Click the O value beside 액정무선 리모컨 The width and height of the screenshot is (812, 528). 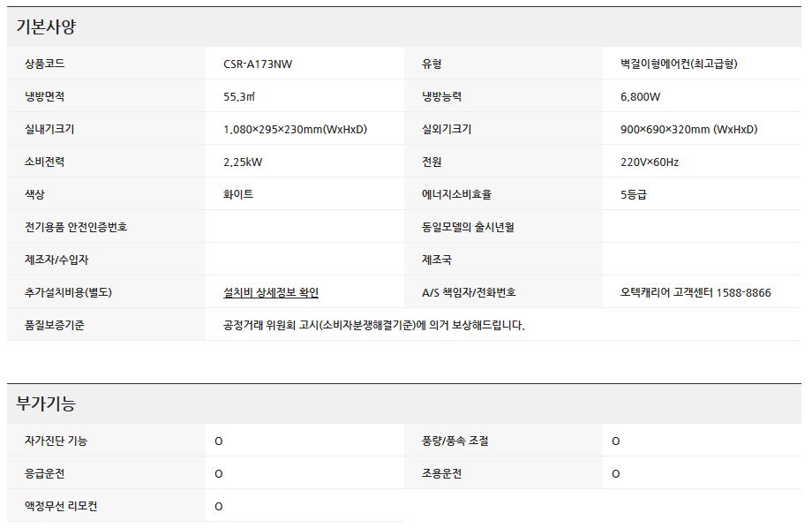click(219, 507)
